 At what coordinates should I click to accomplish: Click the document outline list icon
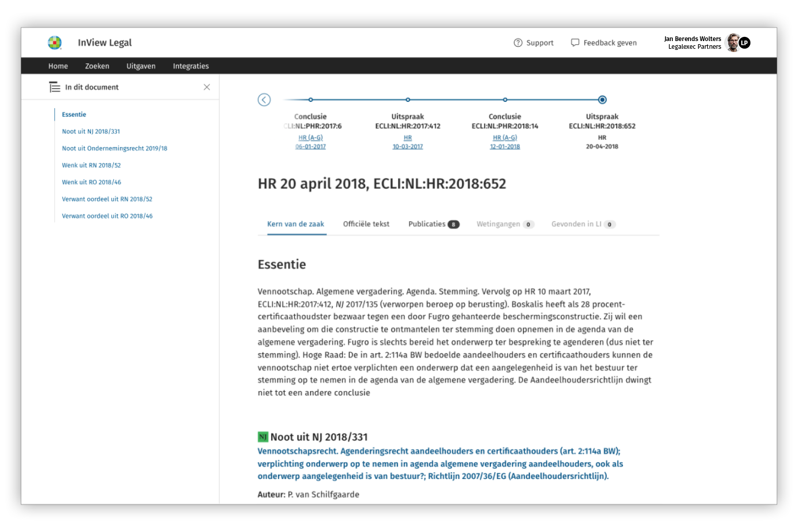(x=55, y=87)
